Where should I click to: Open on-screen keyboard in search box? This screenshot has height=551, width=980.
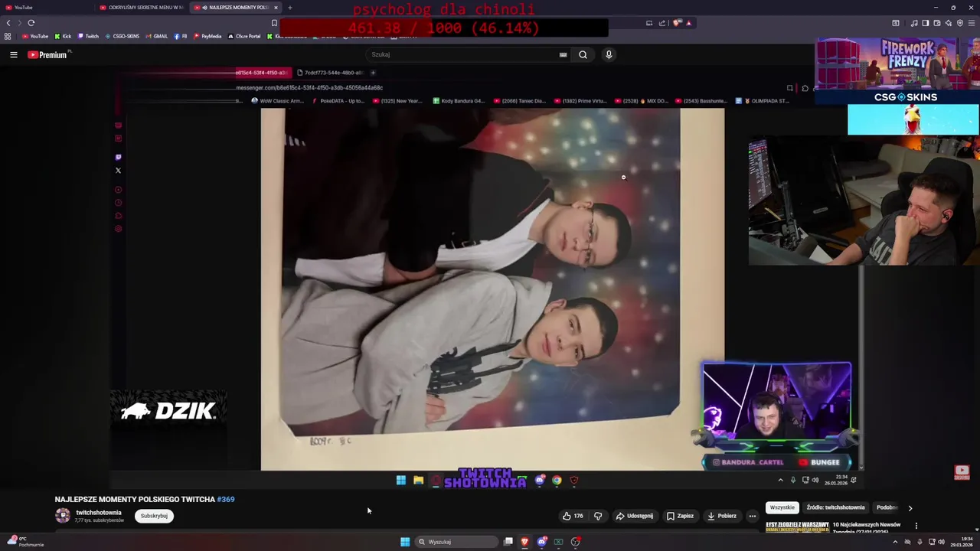pos(563,54)
